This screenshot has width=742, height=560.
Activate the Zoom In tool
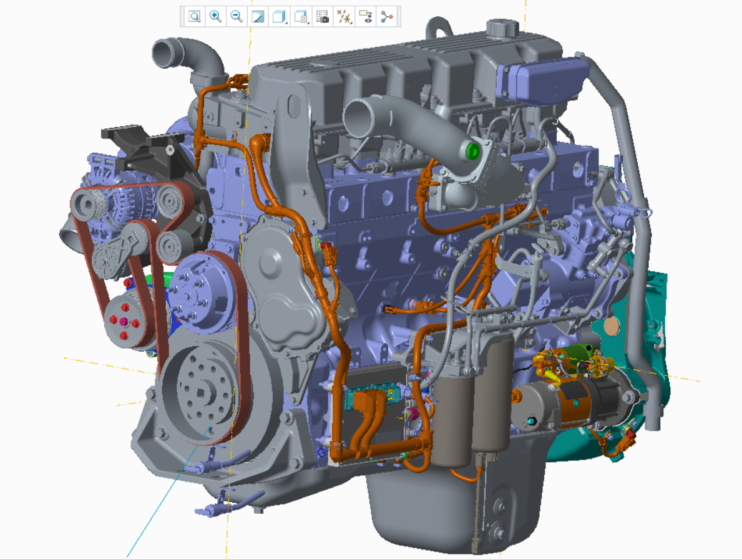pyautogui.click(x=215, y=17)
